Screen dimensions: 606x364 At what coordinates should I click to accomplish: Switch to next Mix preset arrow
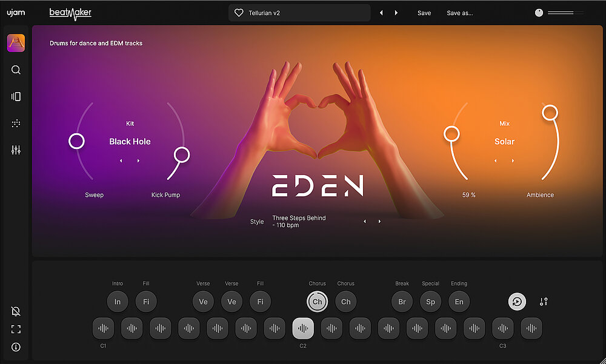[513, 160]
